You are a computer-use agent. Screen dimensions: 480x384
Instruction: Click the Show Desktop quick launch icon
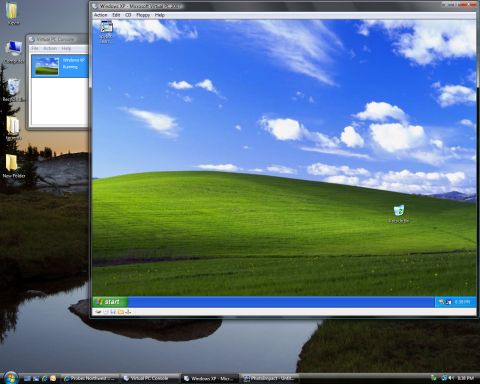click(x=28, y=378)
